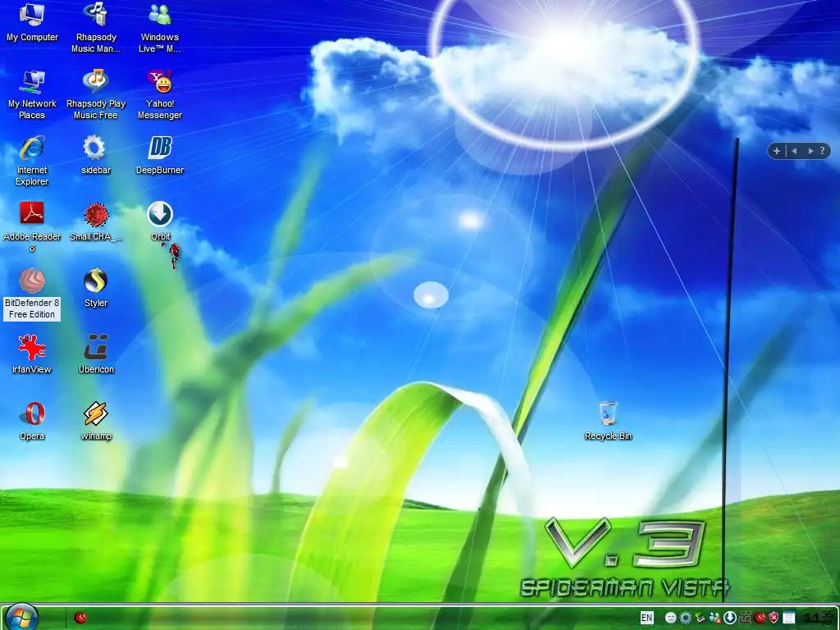
Task: Select the sidebar gear shortcut
Action: pos(96,155)
